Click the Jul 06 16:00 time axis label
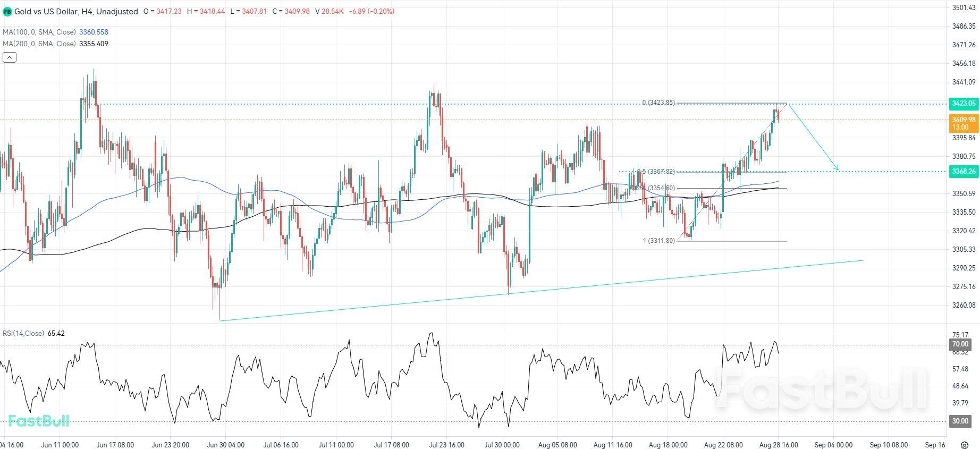This screenshot has height=449, width=980. (281, 445)
